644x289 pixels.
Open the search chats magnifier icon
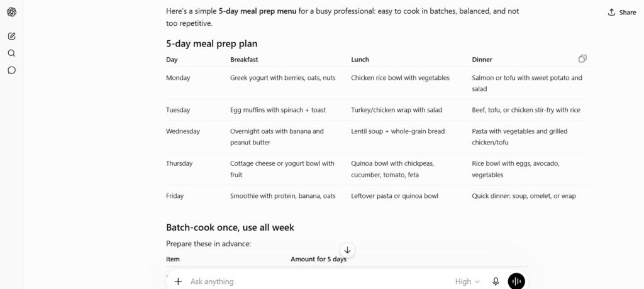11,53
